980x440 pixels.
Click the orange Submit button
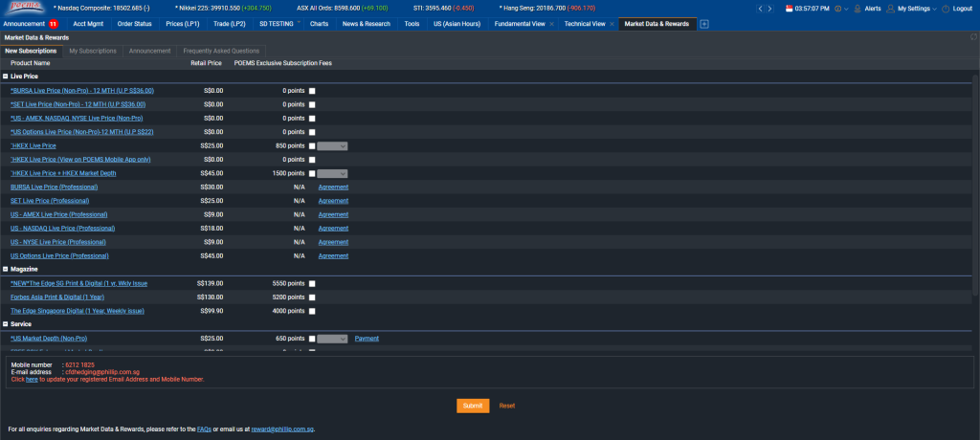473,406
